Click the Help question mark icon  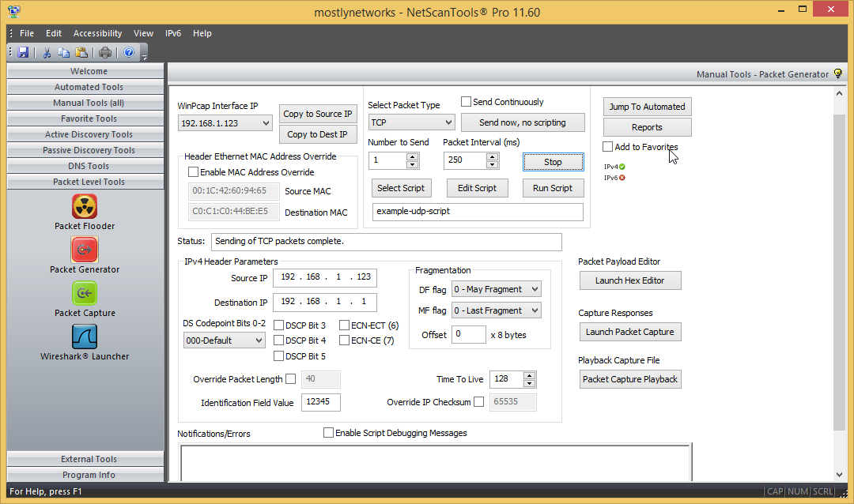[129, 52]
